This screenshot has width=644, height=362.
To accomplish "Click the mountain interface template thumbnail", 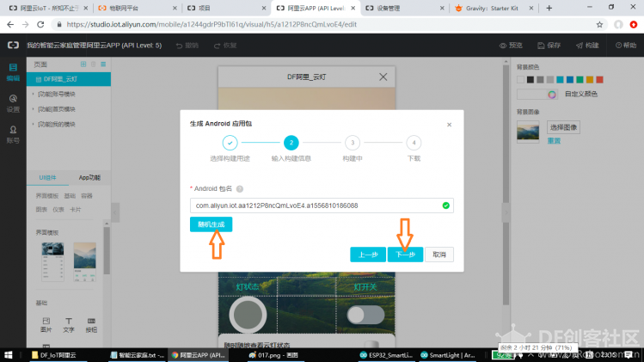I will (84, 261).
